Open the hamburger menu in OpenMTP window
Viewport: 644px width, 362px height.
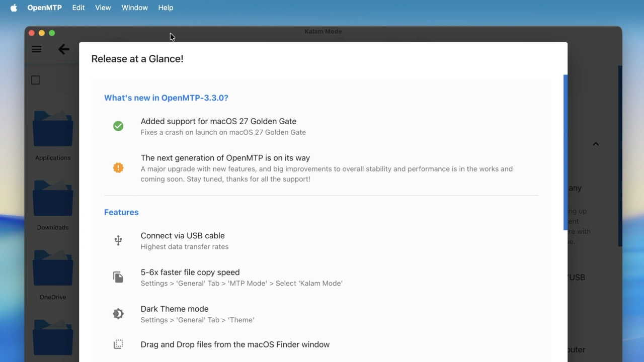[37, 49]
